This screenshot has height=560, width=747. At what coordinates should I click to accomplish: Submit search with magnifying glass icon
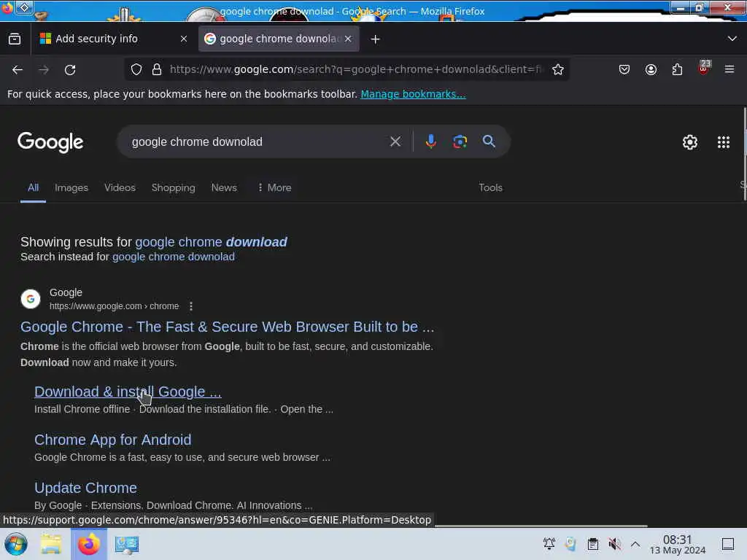489,141
